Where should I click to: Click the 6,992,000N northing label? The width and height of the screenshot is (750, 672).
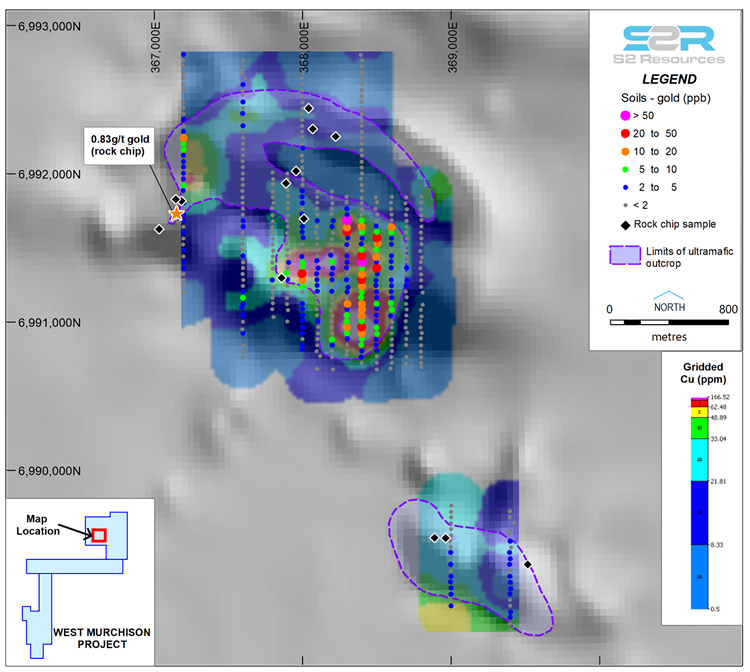coord(49,174)
